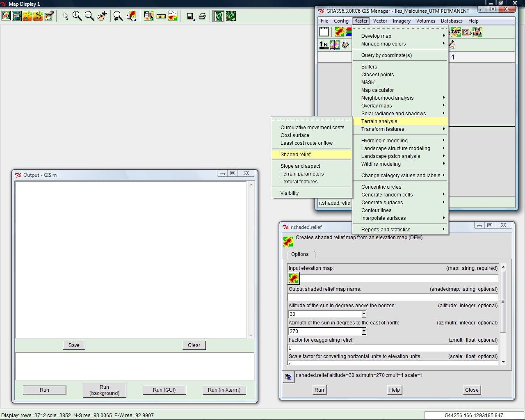Expand the Interpolate surfaces submenu
This screenshot has width=525, height=420.
click(x=400, y=218)
